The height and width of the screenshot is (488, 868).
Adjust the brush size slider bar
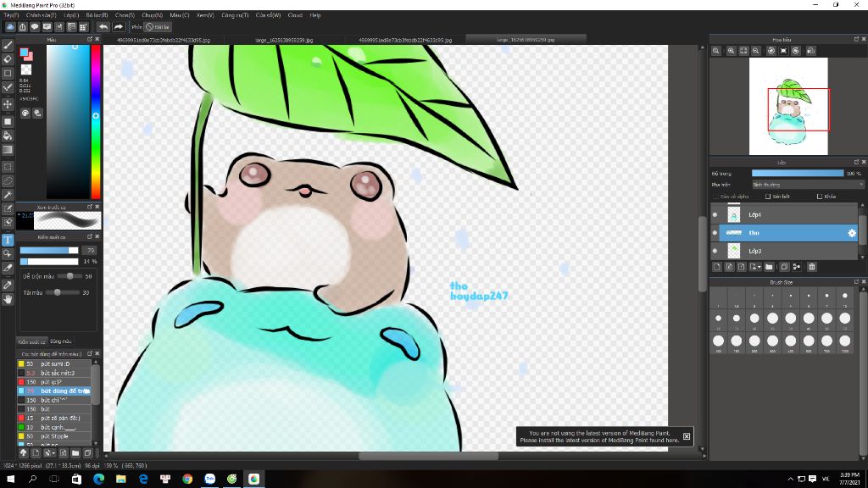tap(49, 251)
